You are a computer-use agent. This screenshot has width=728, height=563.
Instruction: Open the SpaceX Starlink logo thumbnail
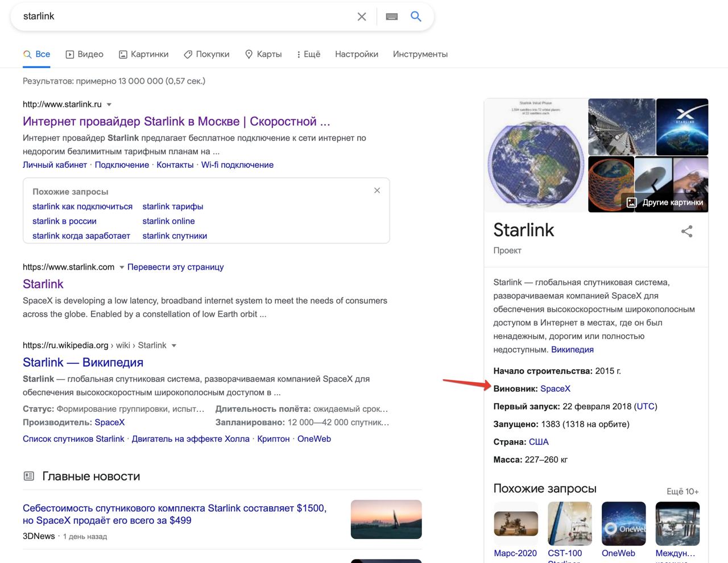click(682, 127)
